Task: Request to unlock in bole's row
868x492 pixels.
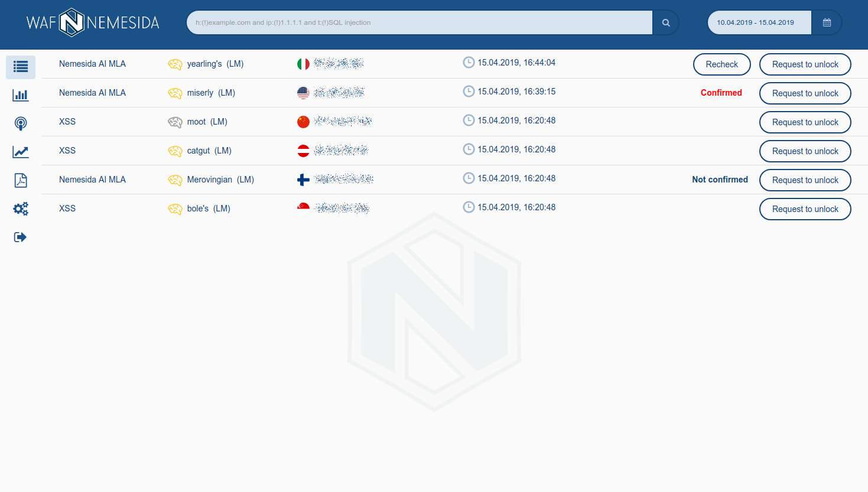Action: click(x=805, y=209)
